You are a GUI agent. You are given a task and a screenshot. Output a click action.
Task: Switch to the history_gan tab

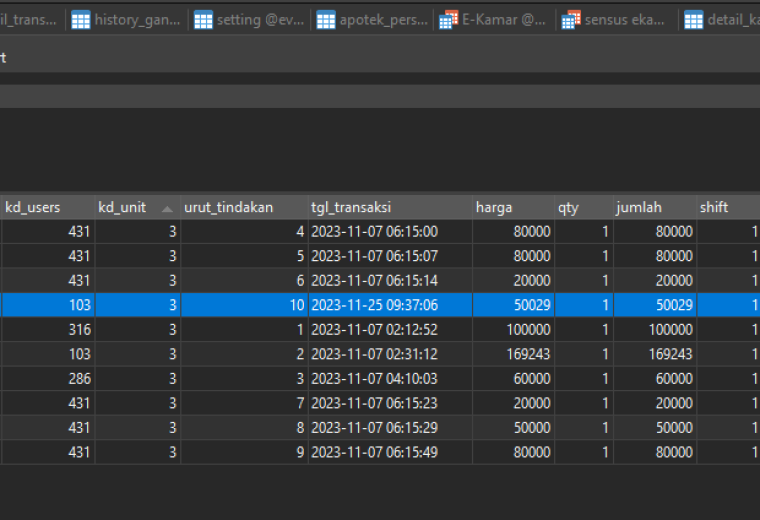[126, 20]
